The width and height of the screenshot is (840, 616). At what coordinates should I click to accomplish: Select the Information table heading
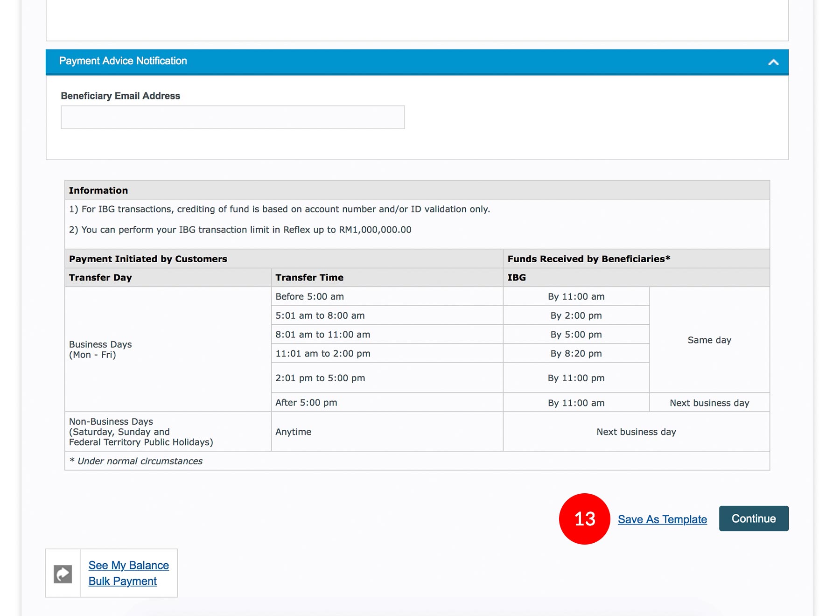click(x=98, y=190)
